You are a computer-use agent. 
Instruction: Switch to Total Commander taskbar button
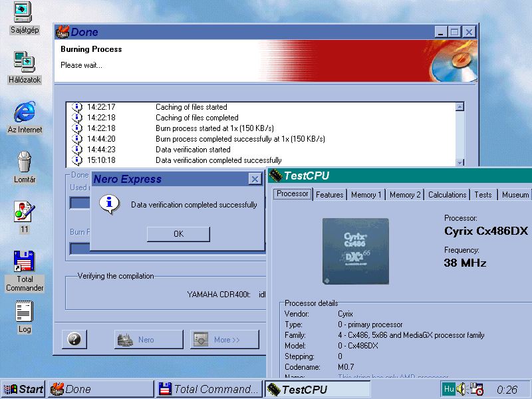tap(209, 389)
